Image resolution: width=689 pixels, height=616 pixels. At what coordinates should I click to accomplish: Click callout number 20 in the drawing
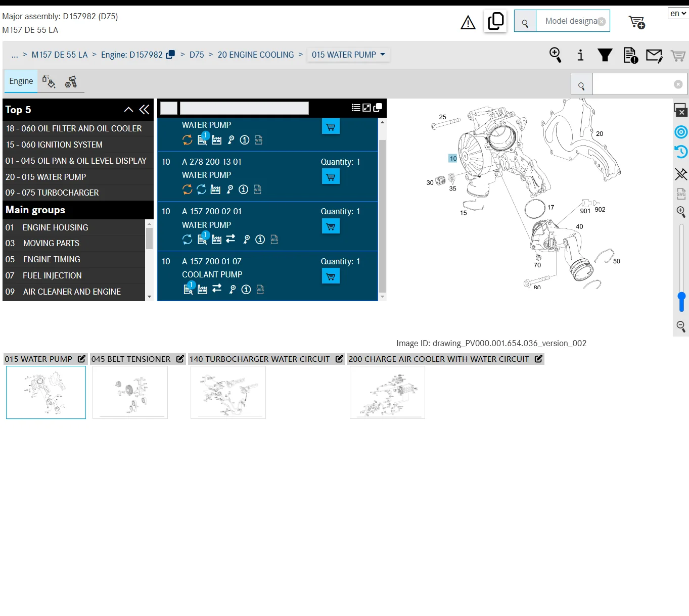click(x=600, y=134)
